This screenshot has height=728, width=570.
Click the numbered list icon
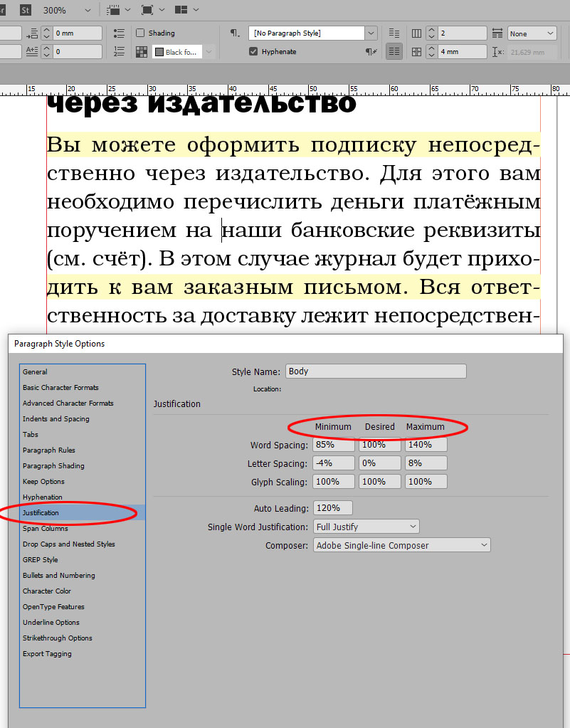(x=119, y=51)
